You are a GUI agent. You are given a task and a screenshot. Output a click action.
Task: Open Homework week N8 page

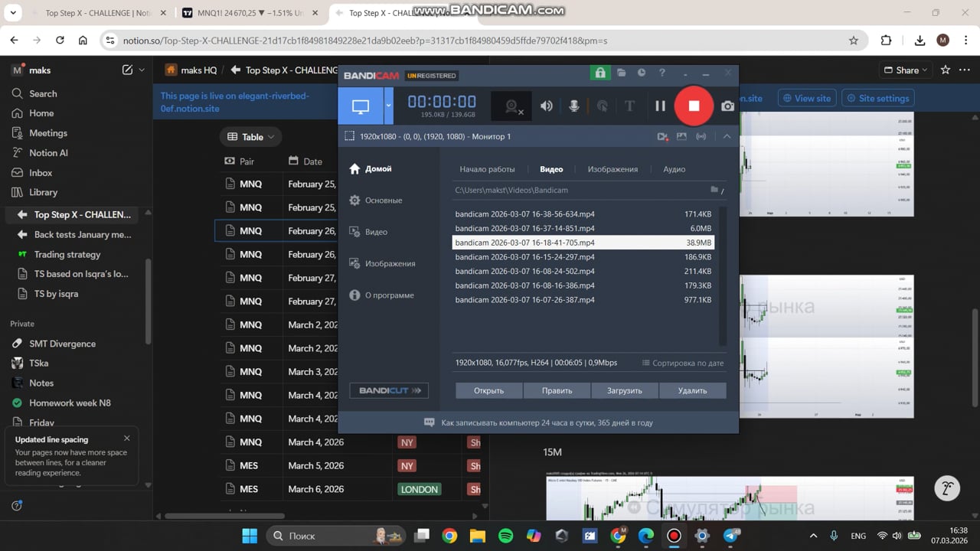[70, 403]
